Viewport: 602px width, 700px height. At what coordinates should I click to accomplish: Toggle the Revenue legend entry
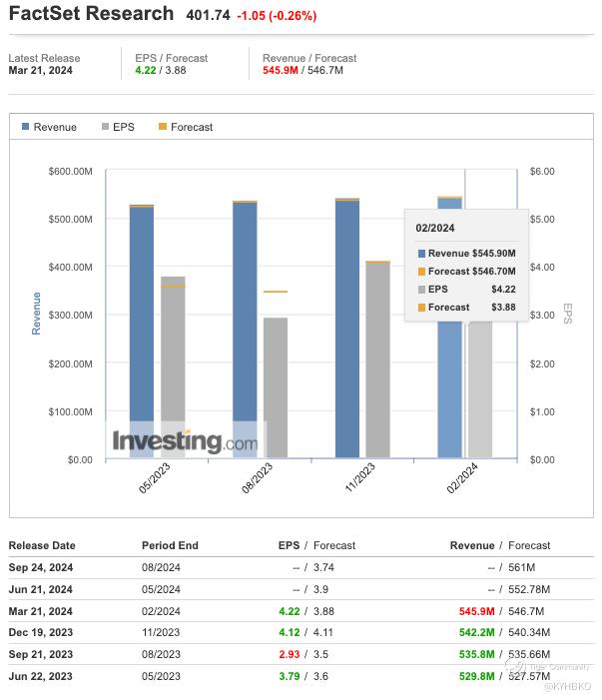(x=49, y=127)
